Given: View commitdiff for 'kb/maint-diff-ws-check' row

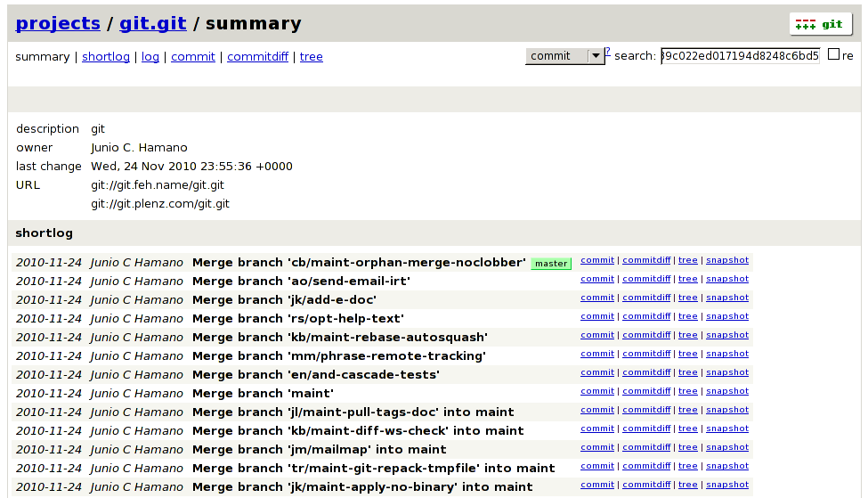Looking at the screenshot, I should pos(646,429).
